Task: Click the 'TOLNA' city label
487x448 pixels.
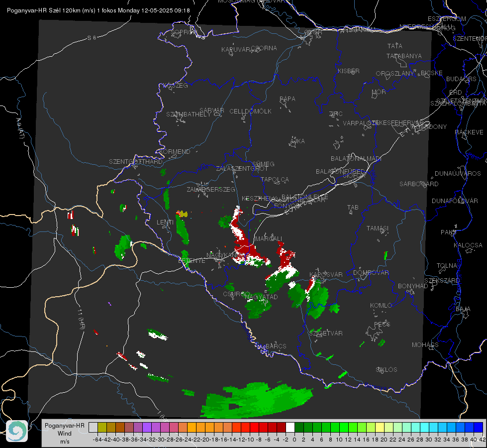Action: [x=447, y=266]
